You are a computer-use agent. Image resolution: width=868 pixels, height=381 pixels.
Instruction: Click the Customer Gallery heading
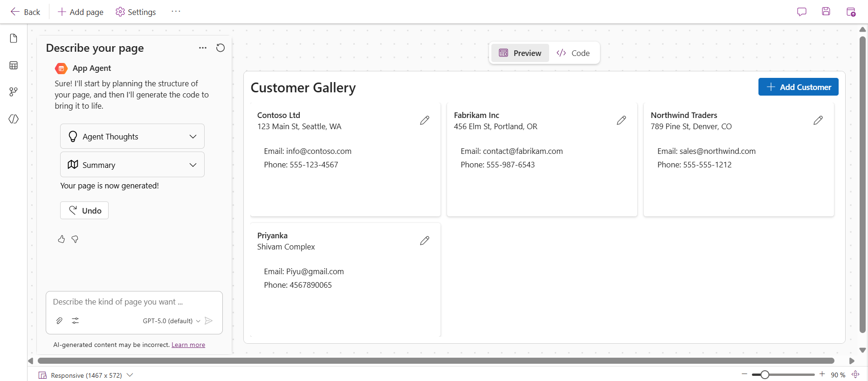tap(303, 88)
